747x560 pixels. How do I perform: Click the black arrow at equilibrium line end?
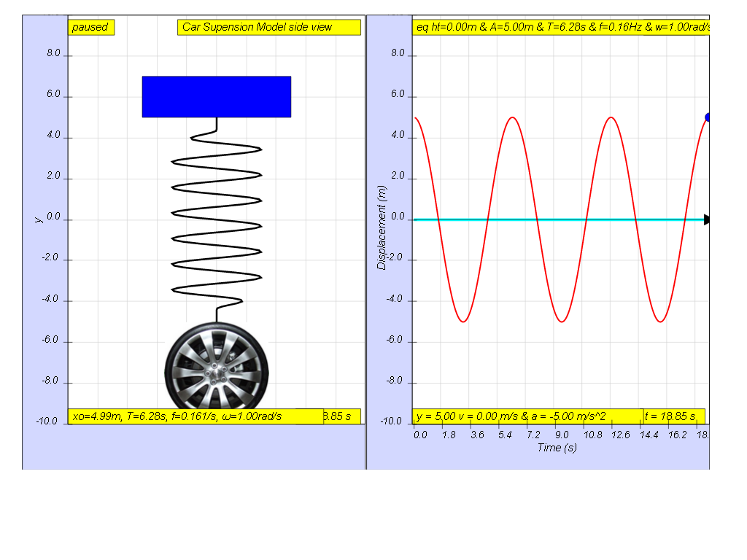pyautogui.click(x=706, y=219)
